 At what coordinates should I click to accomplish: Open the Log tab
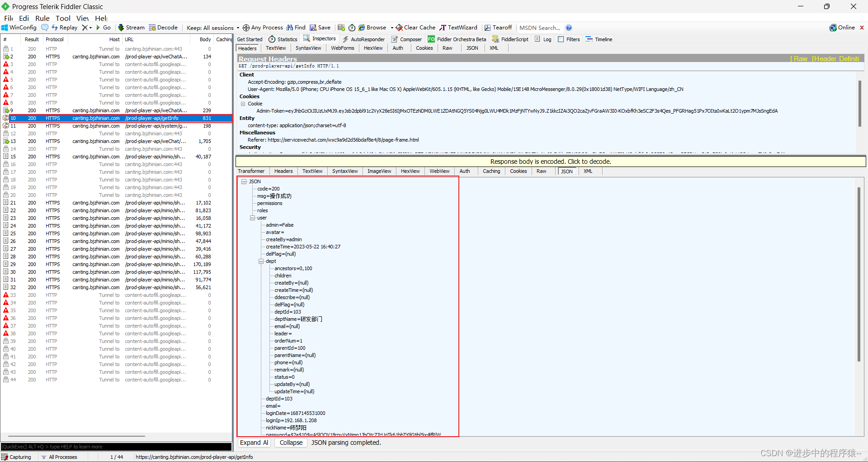point(543,39)
